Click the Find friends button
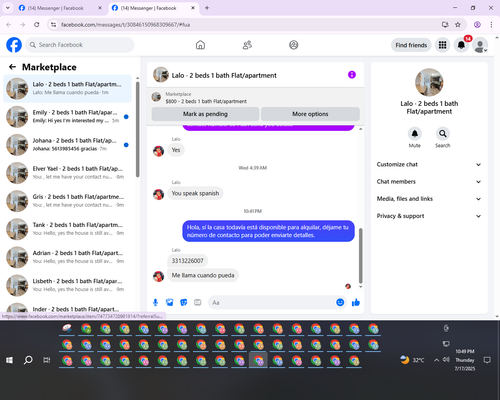Screen dimensions: 500x400 coord(411,45)
